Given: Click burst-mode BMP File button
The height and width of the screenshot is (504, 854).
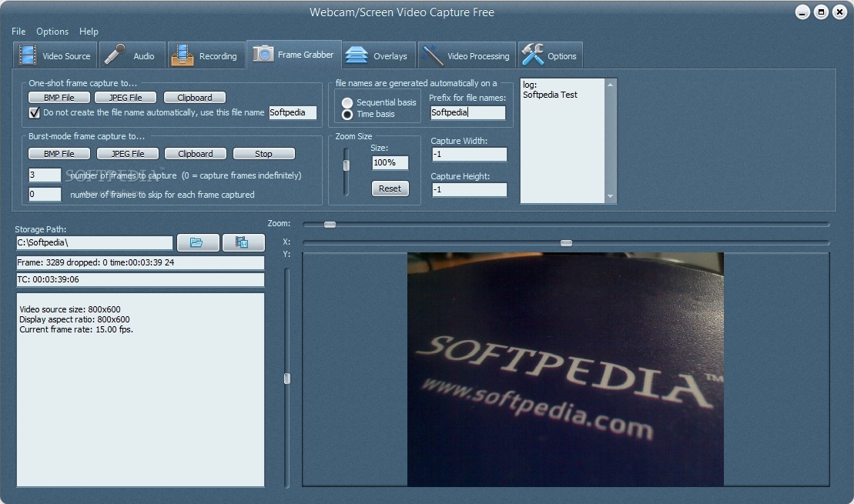Looking at the screenshot, I should click(59, 153).
